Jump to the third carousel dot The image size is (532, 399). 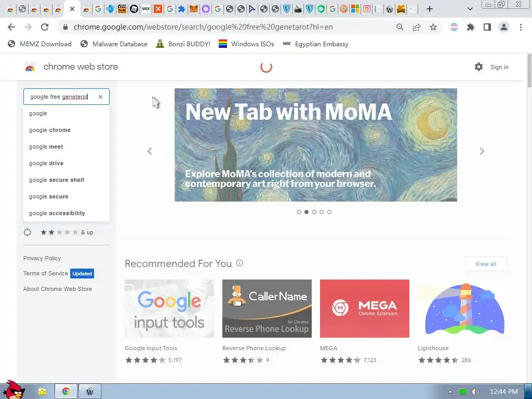tap(314, 212)
